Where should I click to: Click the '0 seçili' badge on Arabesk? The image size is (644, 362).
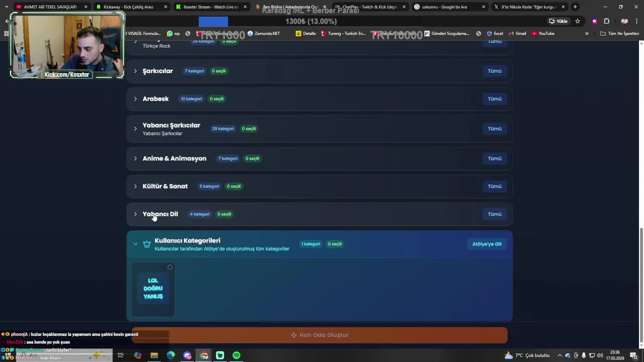tap(216, 99)
